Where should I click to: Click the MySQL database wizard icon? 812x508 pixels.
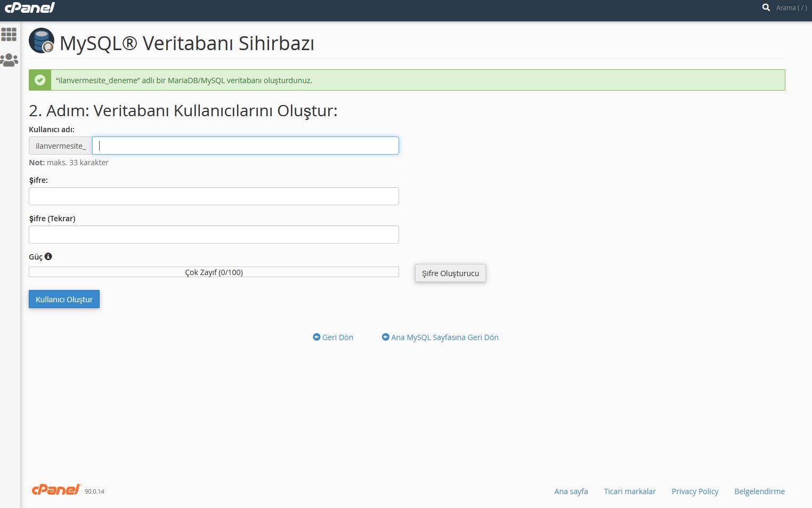pyautogui.click(x=42, y=41)
